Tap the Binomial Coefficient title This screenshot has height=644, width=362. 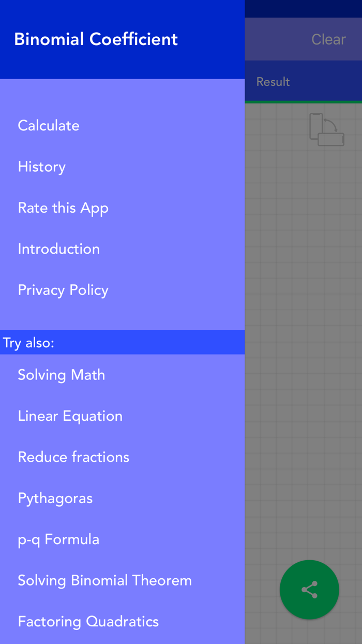tap(96, 39)
